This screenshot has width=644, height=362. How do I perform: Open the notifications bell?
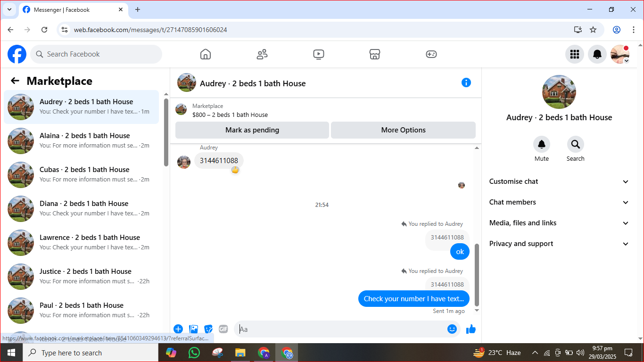(x=597, y=54)
